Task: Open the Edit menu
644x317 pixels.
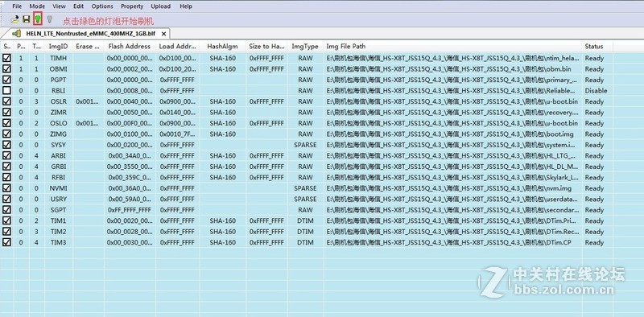Action: tap(78, 6)
